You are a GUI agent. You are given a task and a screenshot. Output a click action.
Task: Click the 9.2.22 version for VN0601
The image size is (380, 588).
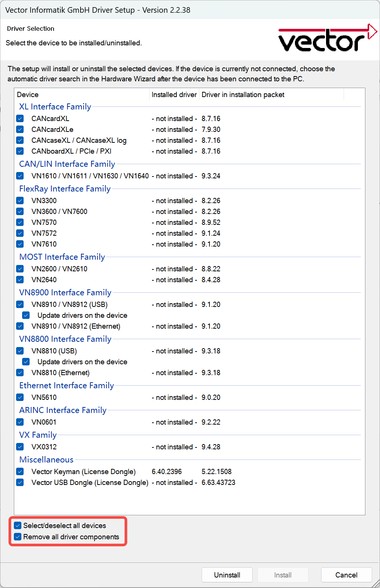click(x=211, y=422)
